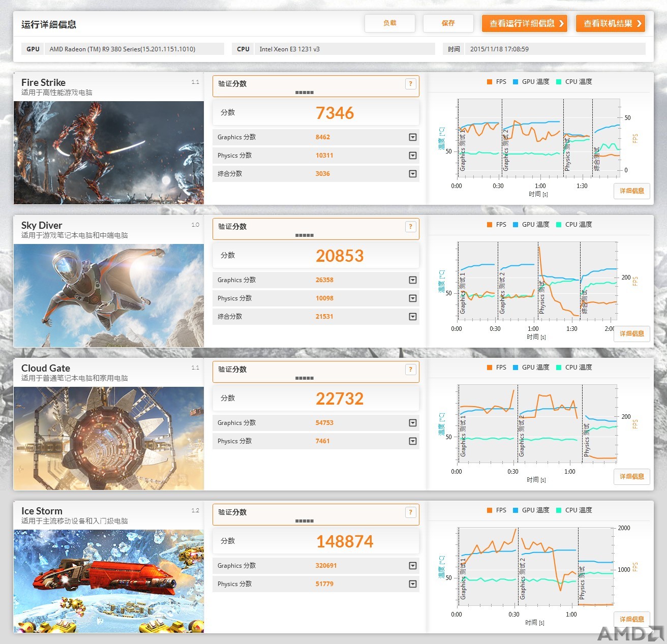The height and width of the screenshot is (644, 667).
Task: Click the Cloud Gate benchmark thumbnail
Action: [x=109, y=439]
